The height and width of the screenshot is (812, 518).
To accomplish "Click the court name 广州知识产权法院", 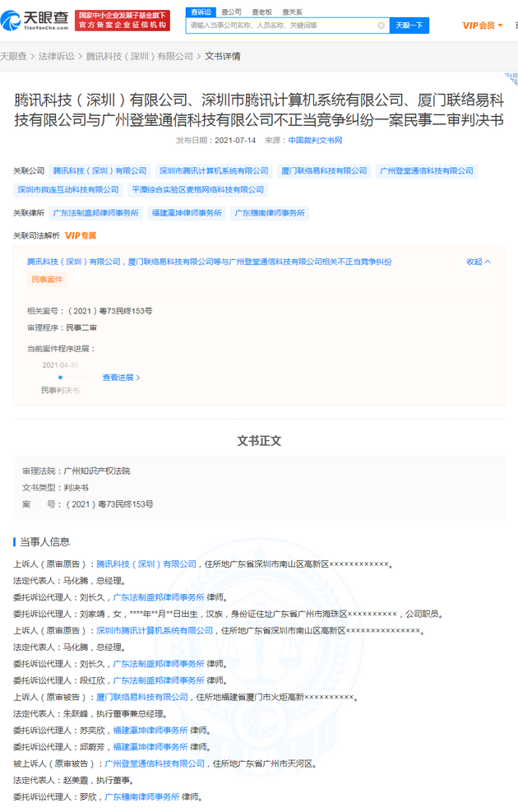I will pos(97,471).
